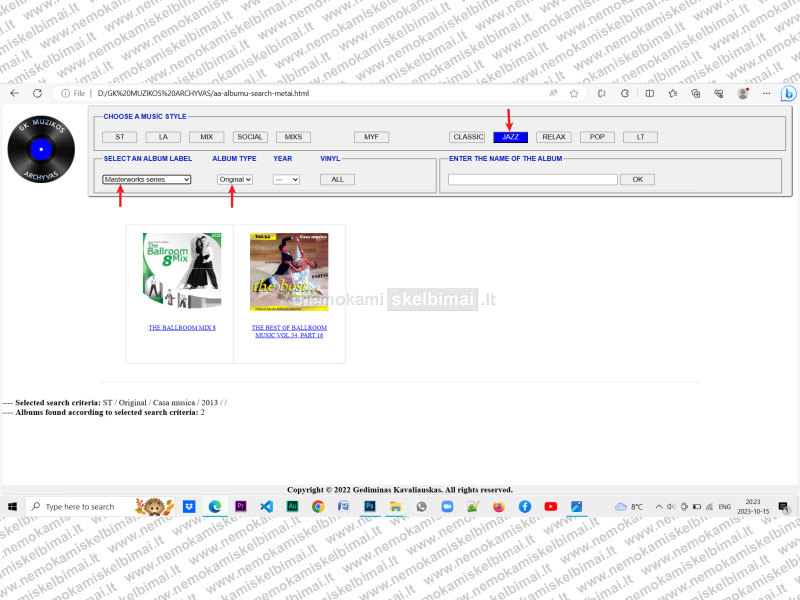Go back using the browser back arrow
This screenshot has width=800, height=600.
pos(14,93)
